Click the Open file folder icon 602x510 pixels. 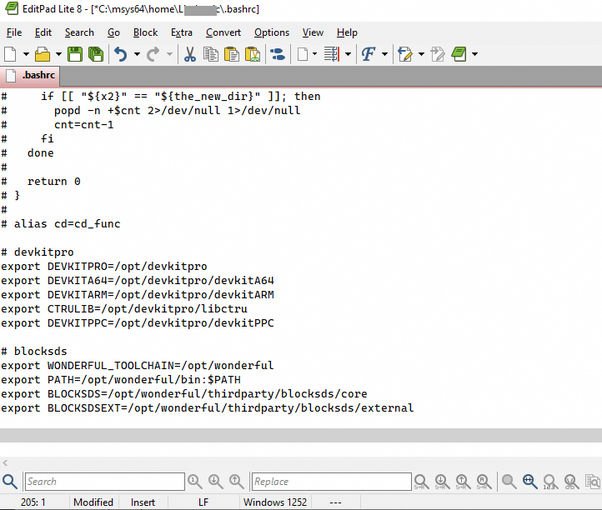43,54
